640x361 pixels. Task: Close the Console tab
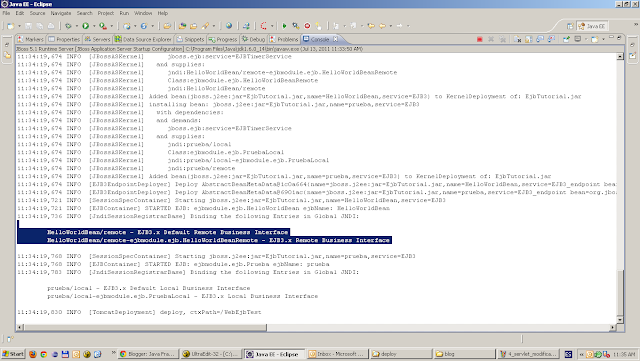335,39
